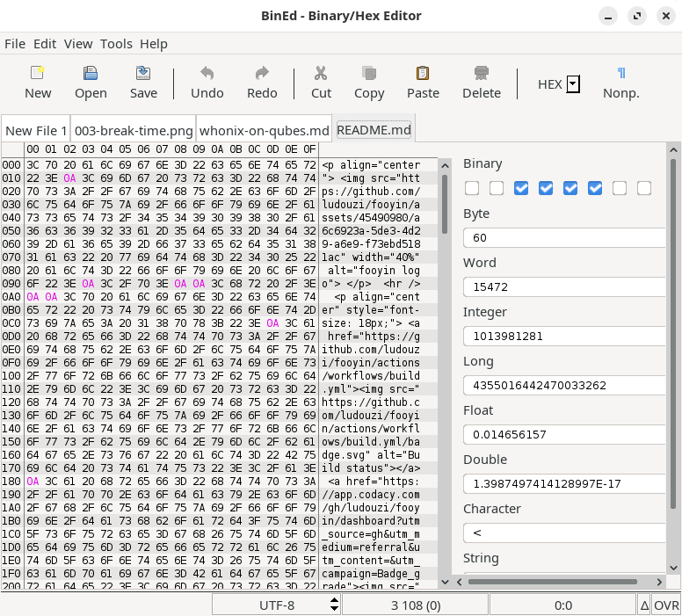
Task: Click the values panel scroll-up arrow
Action: click(x=673, y=149)
